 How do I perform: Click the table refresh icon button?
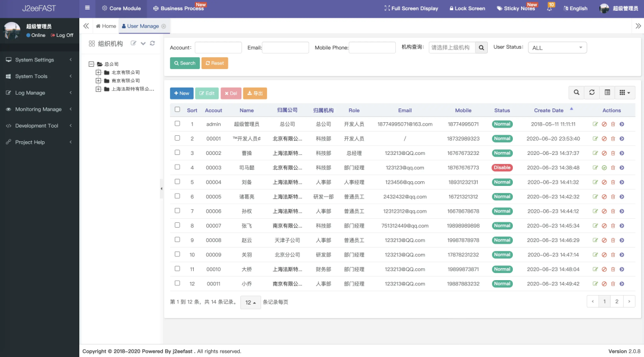pos(592,92)
